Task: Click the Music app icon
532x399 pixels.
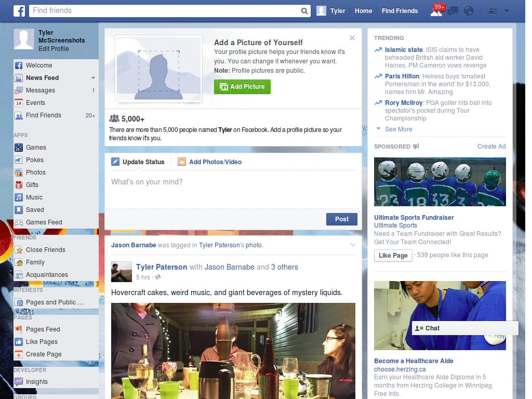Action: pos(19,197)
